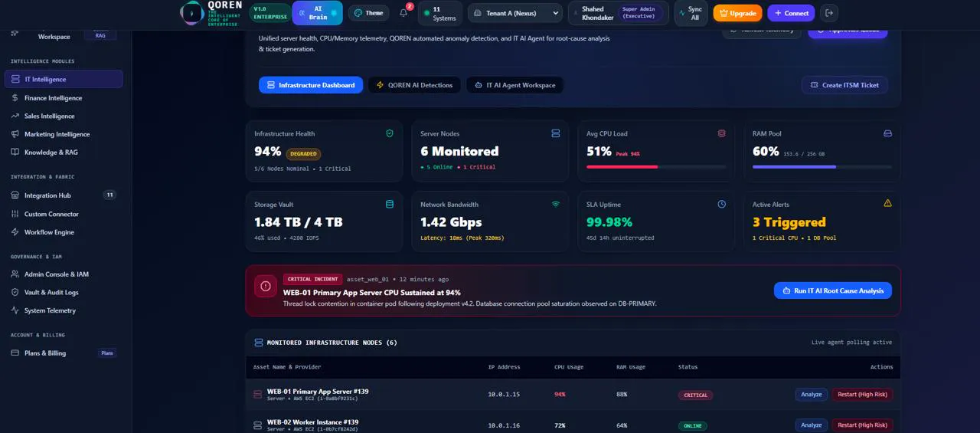The height and width of the screenshot is (433, 980).
Task: Click the memory icon on RAM Pool card
Action: coord(887,133)
